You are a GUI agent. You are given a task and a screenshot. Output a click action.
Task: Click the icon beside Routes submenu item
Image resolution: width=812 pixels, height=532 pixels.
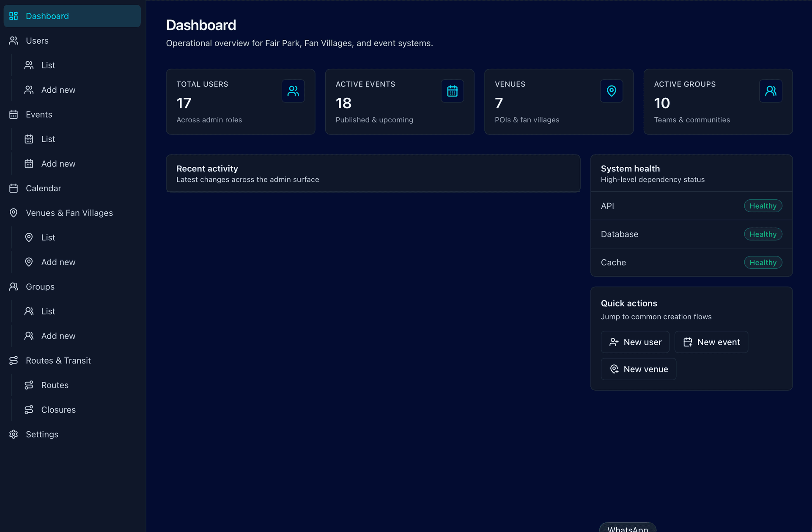click(29, 385)
